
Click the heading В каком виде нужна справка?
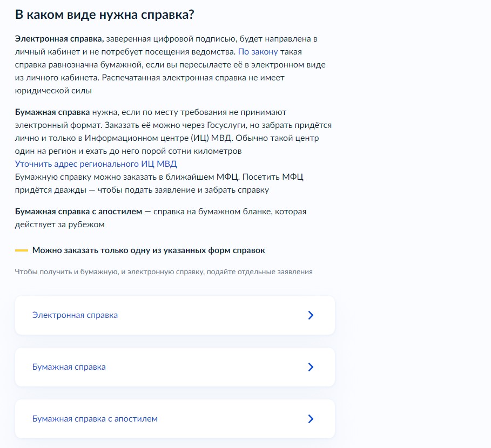coord(104,15)
